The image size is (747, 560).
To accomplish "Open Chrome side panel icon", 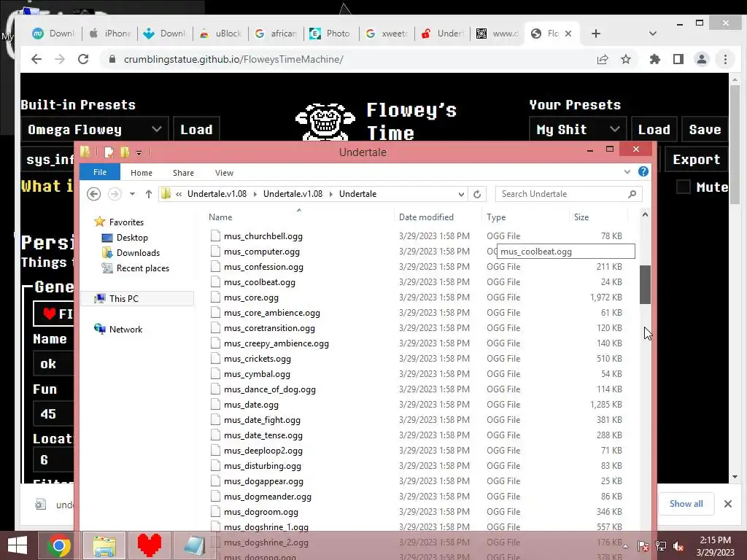I will [678, 59].
